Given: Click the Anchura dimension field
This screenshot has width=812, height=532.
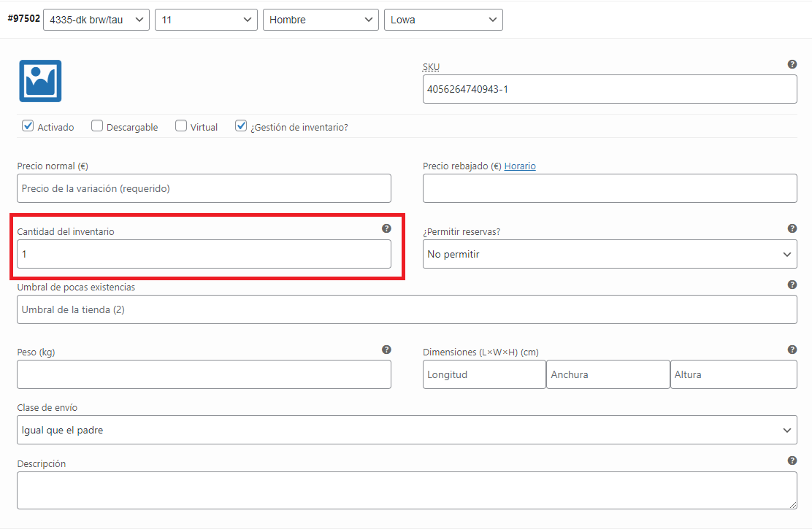Looking at the screenshot, I should click(x=608, y=374).
